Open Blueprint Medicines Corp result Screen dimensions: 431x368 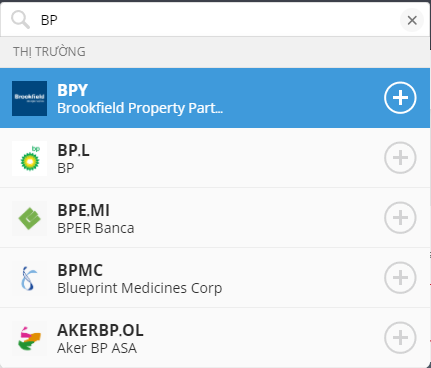tap(215, 278)
